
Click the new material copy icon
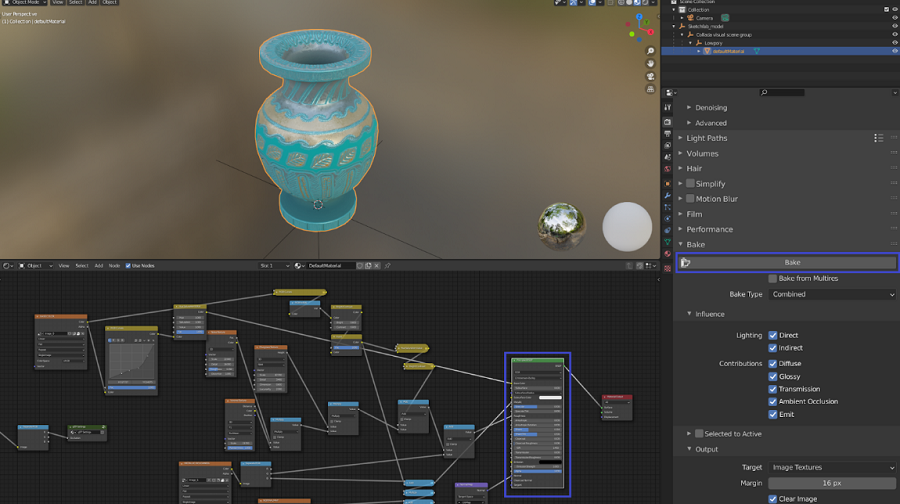click(x=368, y=266)
